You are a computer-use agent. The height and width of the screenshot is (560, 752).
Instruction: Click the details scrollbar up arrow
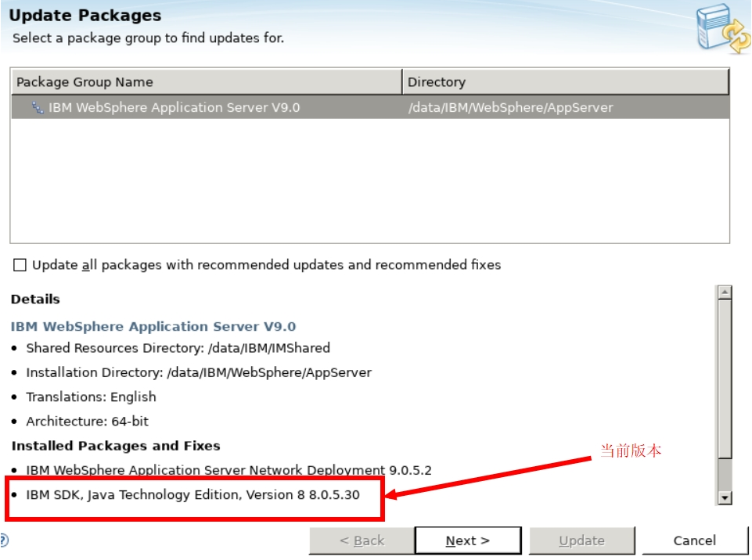(x=725, y=292)
